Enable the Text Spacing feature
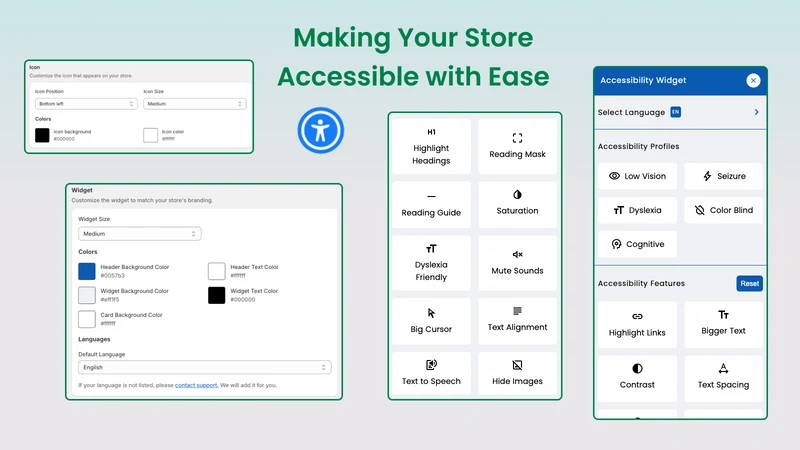The image size is (800, 450). [723, 379]
